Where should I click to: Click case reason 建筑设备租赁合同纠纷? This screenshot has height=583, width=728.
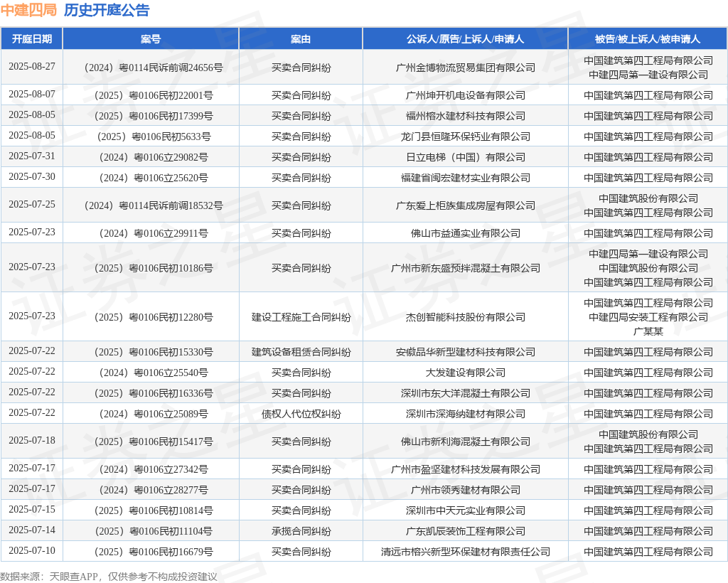(301, 353)
